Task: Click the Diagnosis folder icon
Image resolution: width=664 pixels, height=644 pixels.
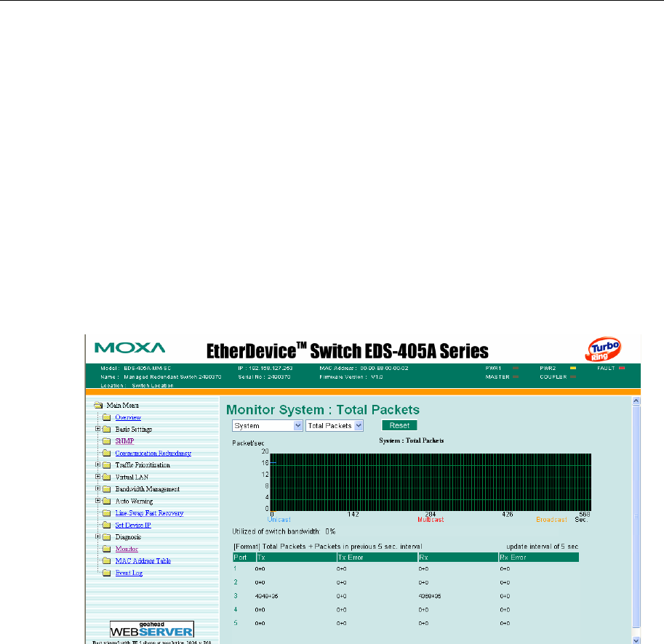Action: tap(107, 537)
